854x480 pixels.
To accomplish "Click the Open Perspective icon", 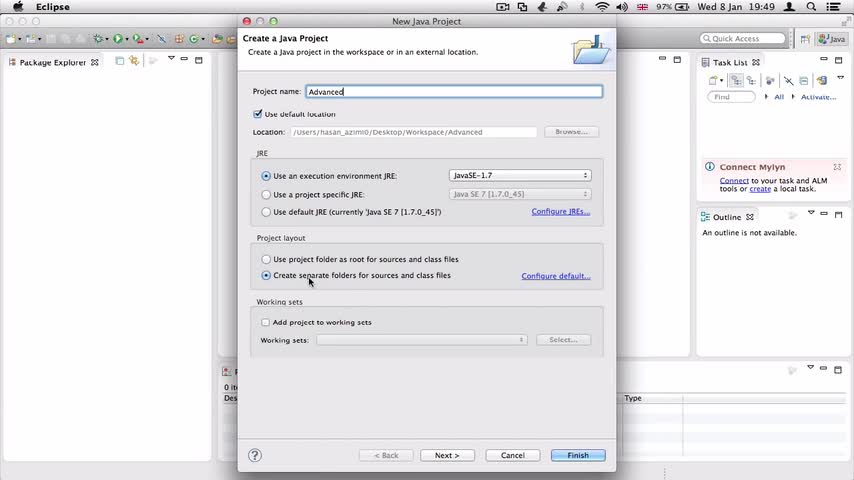I will (805, 39).
